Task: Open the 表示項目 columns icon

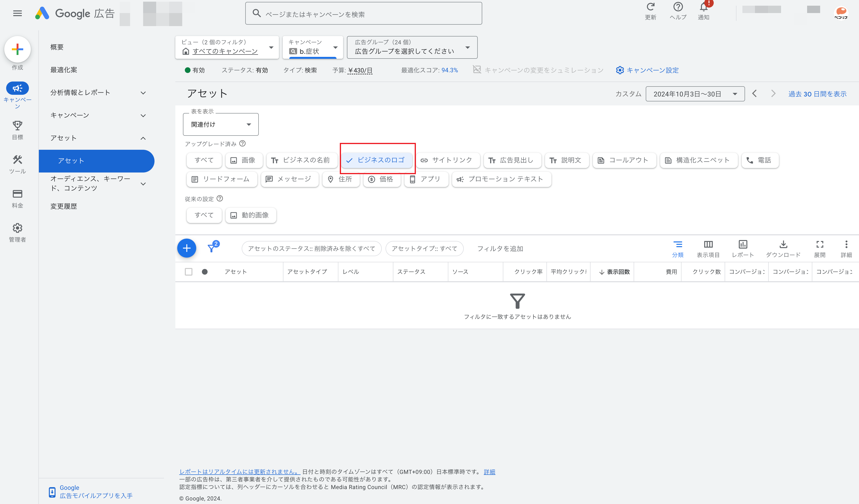Action: (x=708, y=248)
